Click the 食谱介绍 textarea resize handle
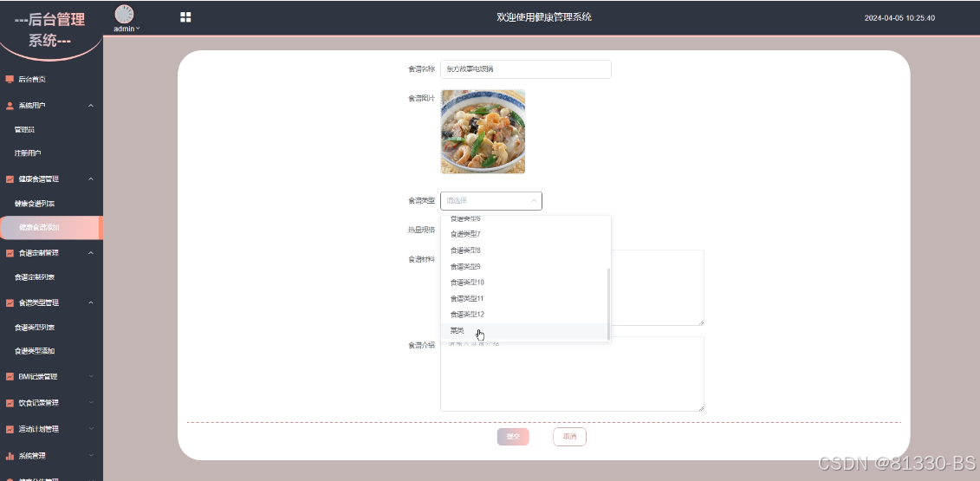This screenshot has width=980, height=481. tap(701, 408)
